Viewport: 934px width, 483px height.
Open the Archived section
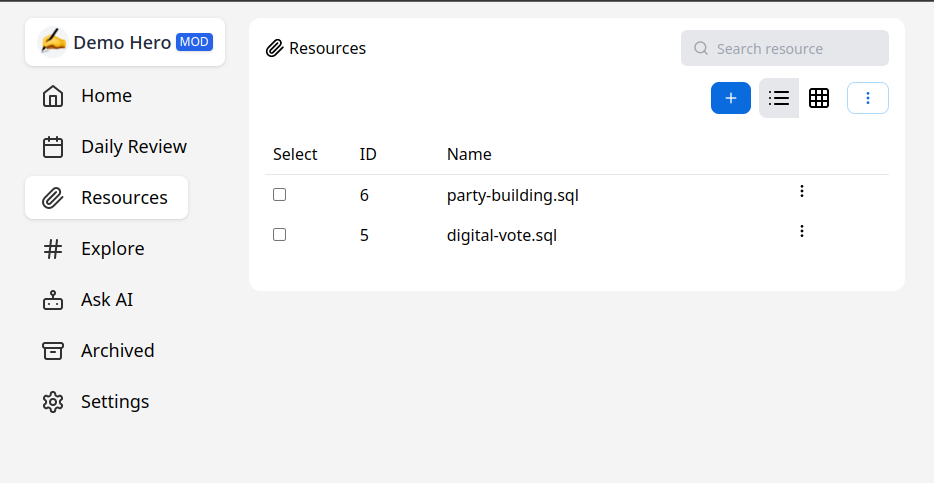click(x=117, y=351)
